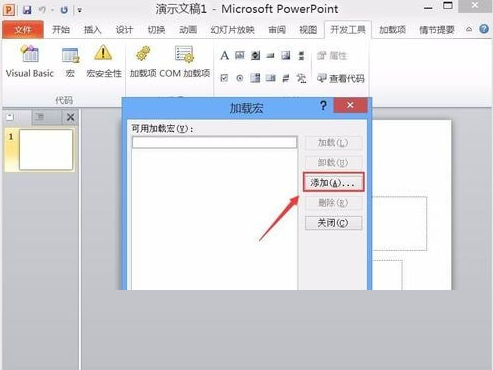This screenshot has height=370, width=493.
Task: Switch to the 插入 tab
Action: pos(92,30)
